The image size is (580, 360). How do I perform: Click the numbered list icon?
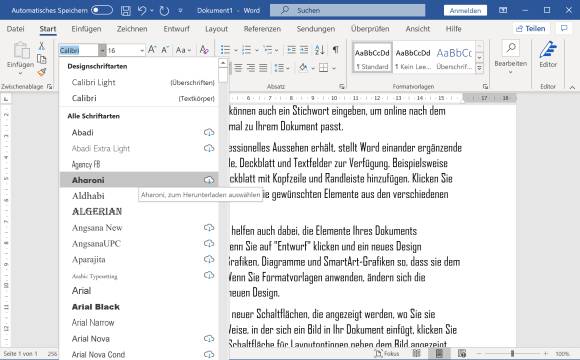246,50
